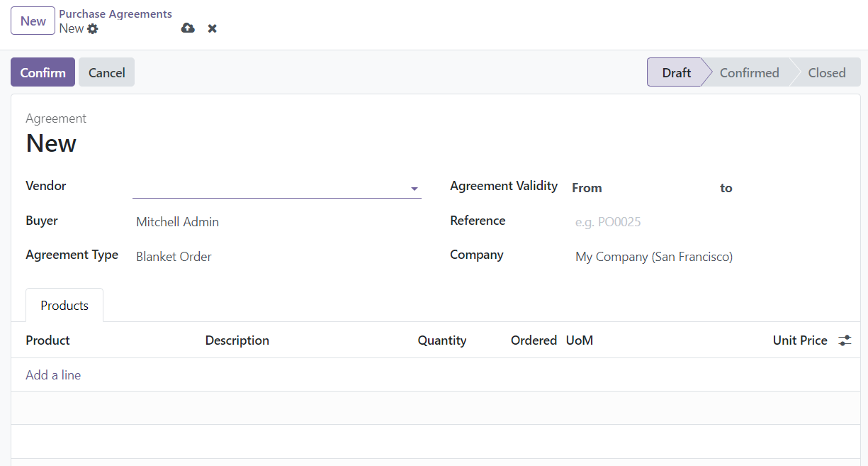The image size is (868, 466).
Task: Open the Purchase Agreements breadcrumb link
Action: 115,13
